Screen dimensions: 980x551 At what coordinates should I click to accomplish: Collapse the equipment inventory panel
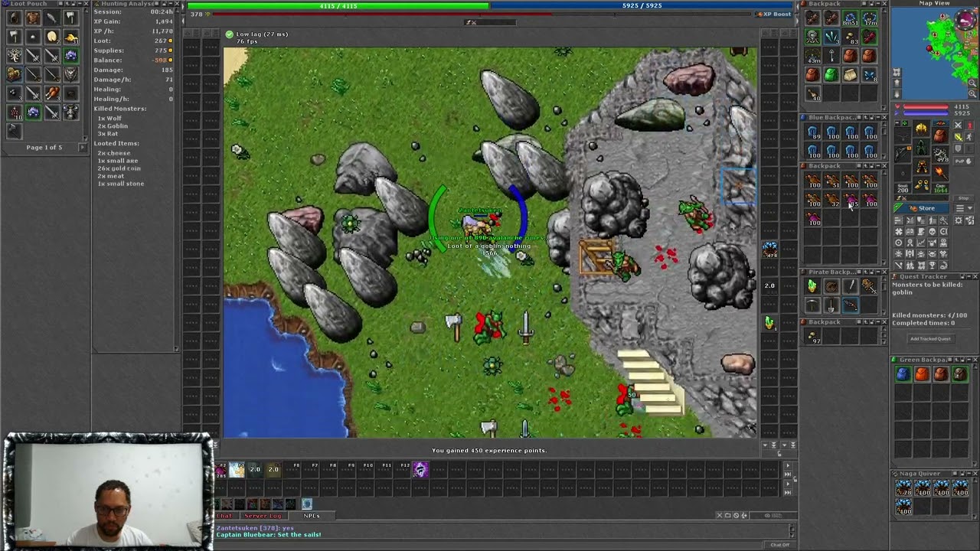pyautogui.click(x=897, y=123)
